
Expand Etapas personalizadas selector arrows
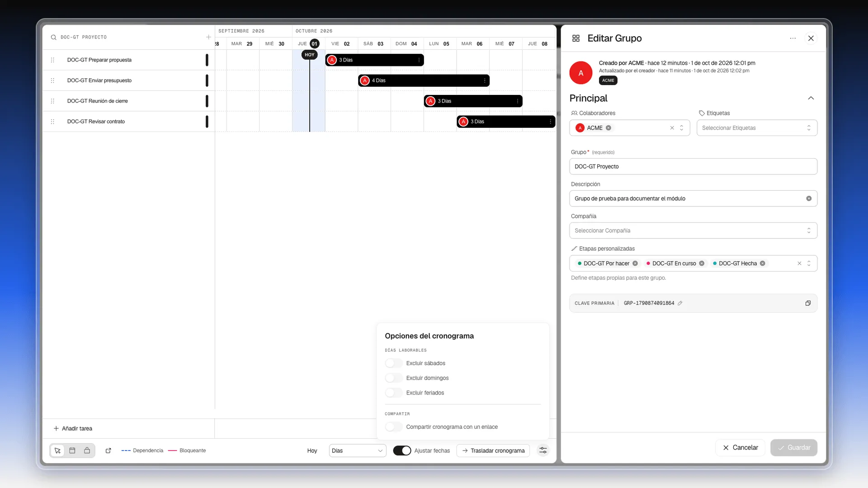point(809,263)
